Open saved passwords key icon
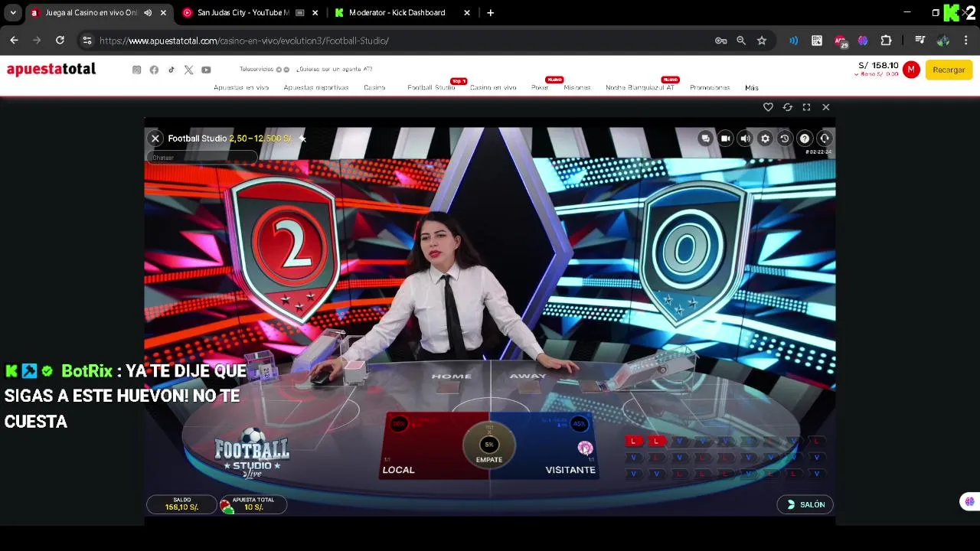Screen dimensions: 980x551 (x=720, y=41)
